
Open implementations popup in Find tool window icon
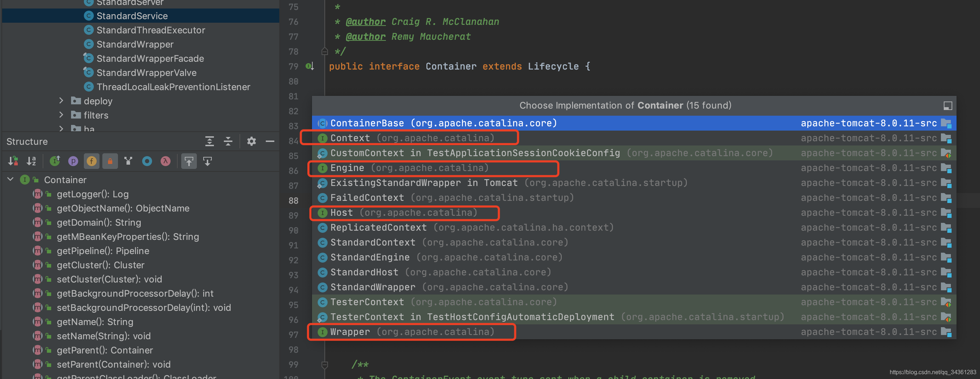948,105
